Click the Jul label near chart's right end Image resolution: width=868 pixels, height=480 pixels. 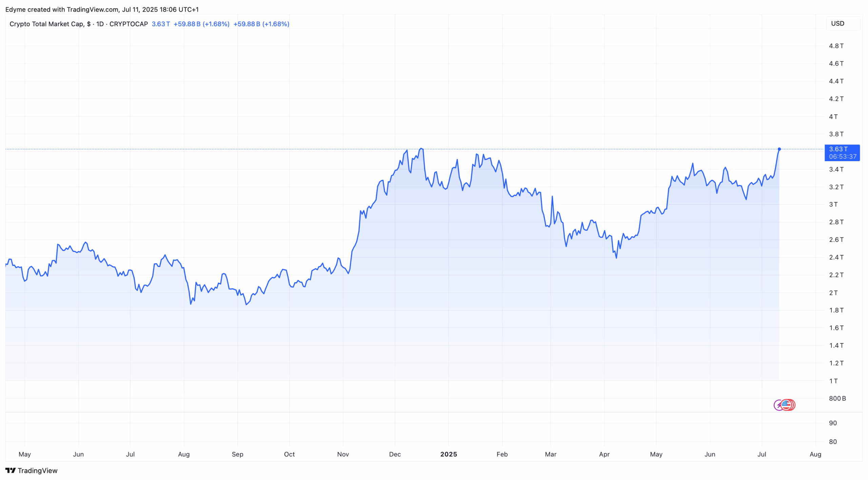[762, 454]
